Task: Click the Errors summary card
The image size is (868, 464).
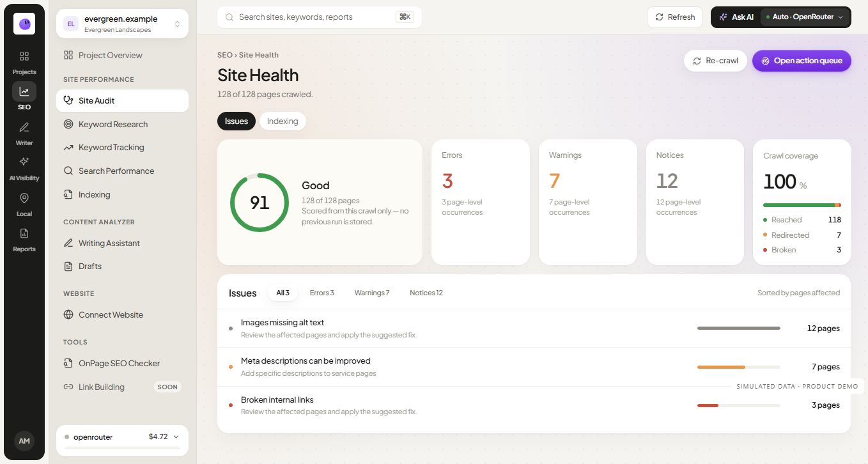Action: click(481, 202)
